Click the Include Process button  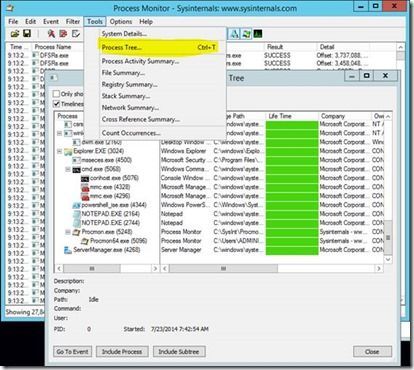point(122,352)
